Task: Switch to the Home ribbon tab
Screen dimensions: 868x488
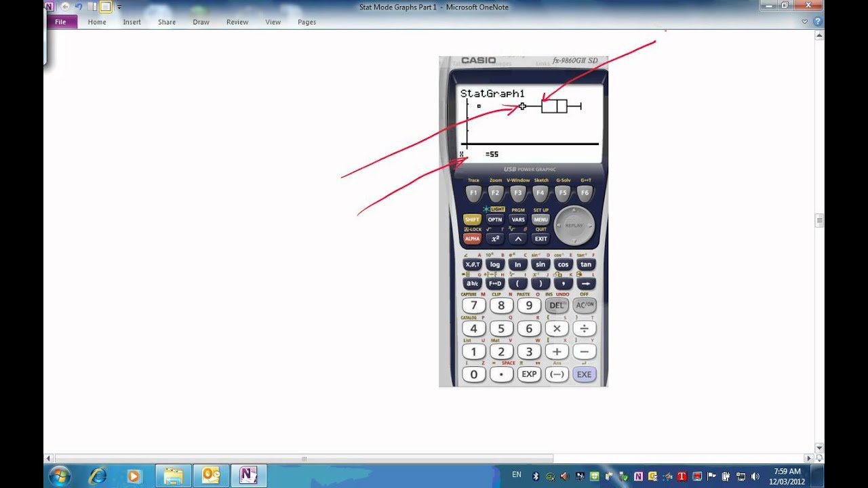Action: pyautogui.click(x=97, y=22)
